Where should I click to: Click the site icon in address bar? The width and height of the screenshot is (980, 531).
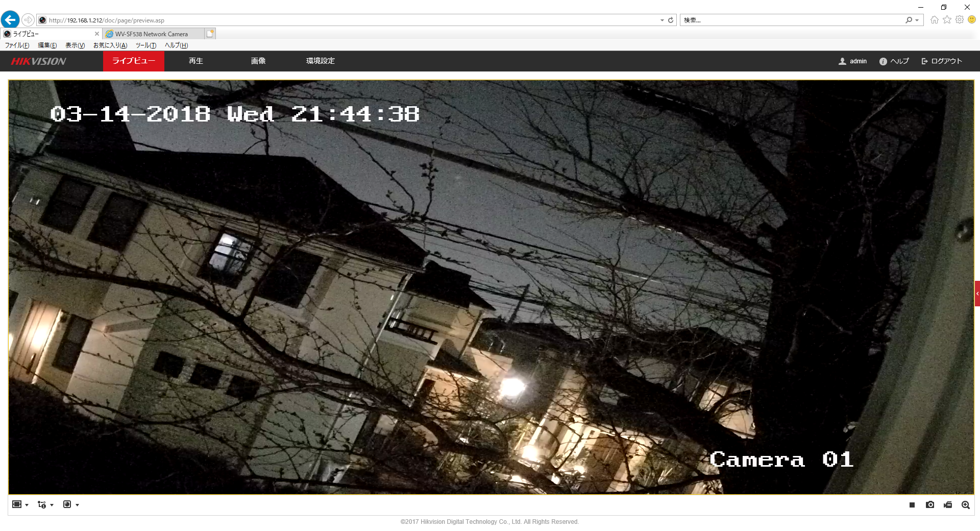pyautogui.click(x=42, y=20)
